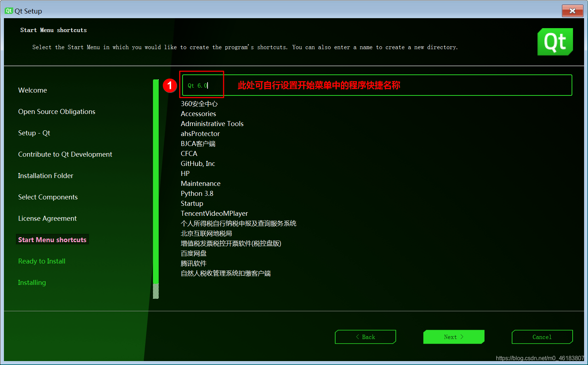Choose GitHub, Inc from the list
This screenshot has width=588, height=365.
pyautogui.click(x=198, y=163)
